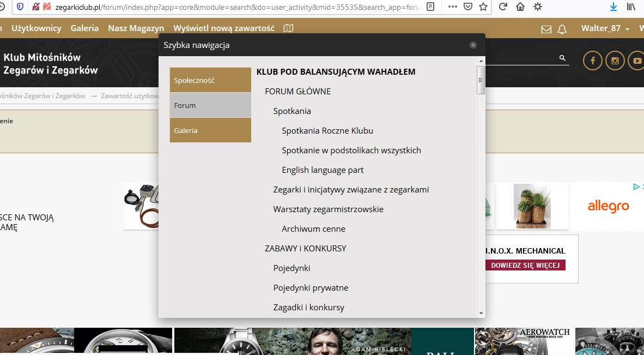Image resolution: width=644 pixels, height=355 pixels.
Task: Open the forum messages envelope icon
Action: click(546, 29)
